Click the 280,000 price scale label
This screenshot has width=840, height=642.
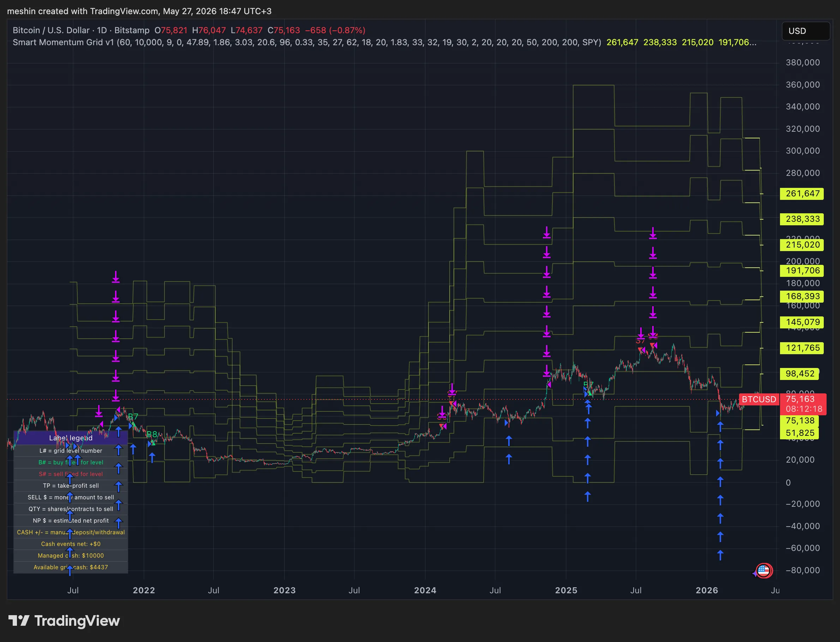803,173
